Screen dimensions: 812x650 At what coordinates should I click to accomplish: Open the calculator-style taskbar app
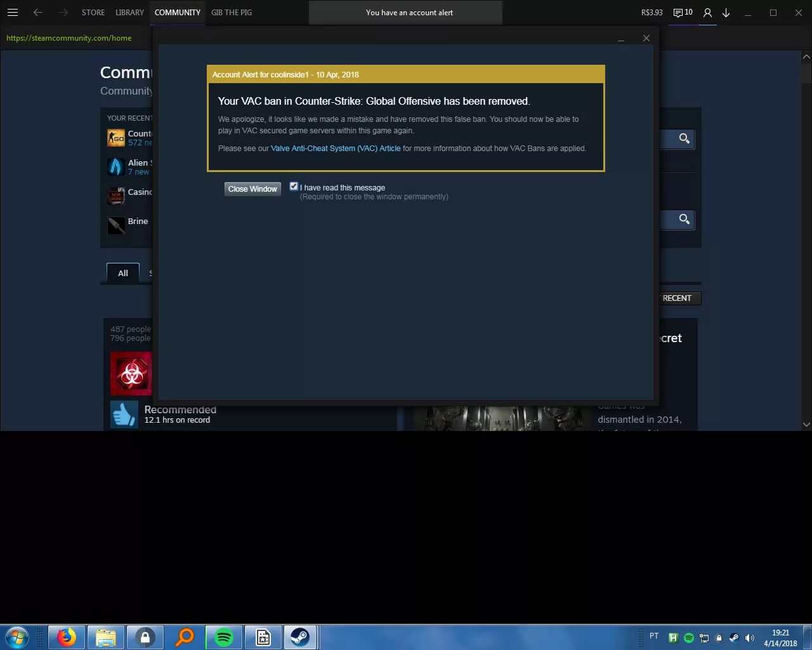pos(263,637)
